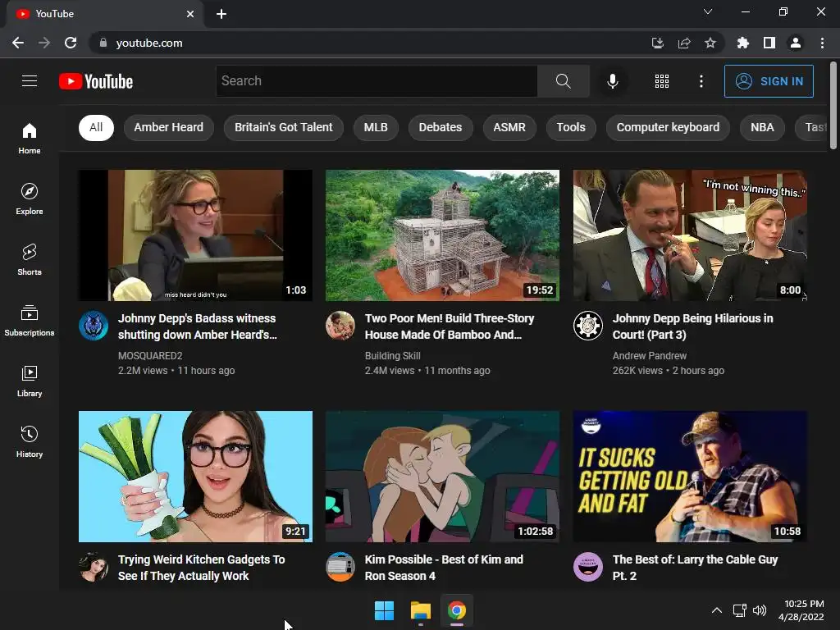Select the All filter chip
Viewport: 840px width, 630px height.
point(96,127)
